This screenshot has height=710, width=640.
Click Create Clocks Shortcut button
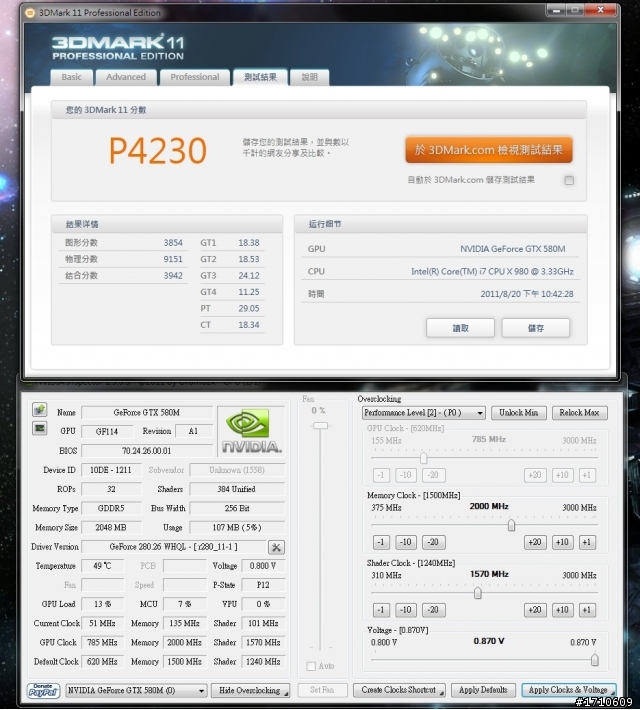click(x=399, y=690)
